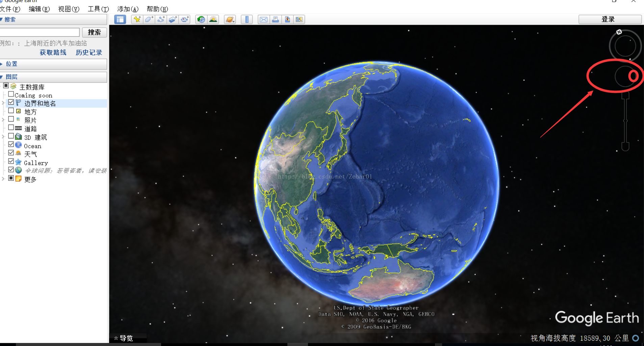Viewport: 644px width, 346px height.
Task: Open the 添加(A) menu
Action: (128, 9)
